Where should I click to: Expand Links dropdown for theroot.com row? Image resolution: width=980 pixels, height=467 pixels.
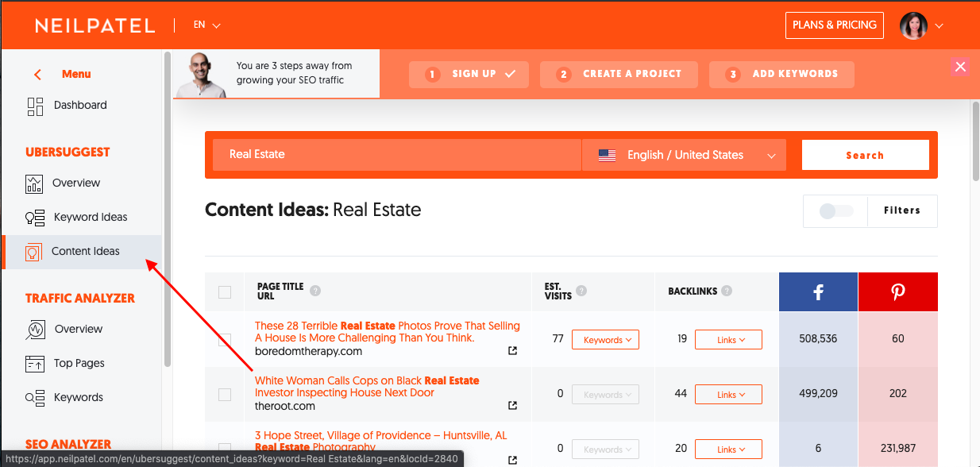point(728,395)
